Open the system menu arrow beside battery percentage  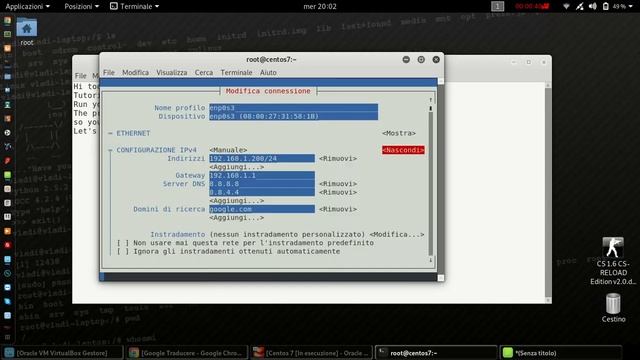[x=631, y=6]
